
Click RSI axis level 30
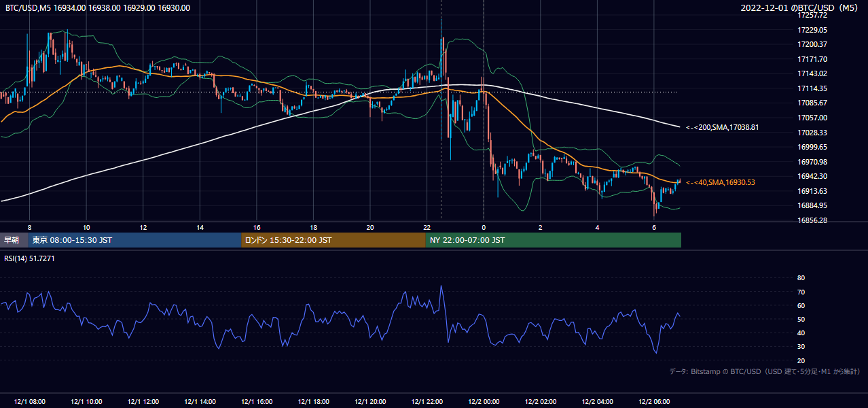tap(801, 347)
